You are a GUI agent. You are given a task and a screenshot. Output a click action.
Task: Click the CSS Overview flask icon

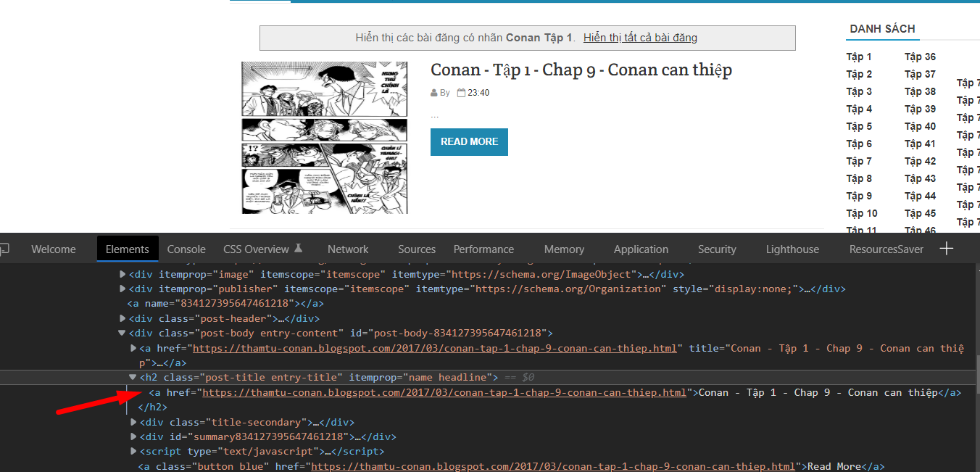[x=297, y=249]
